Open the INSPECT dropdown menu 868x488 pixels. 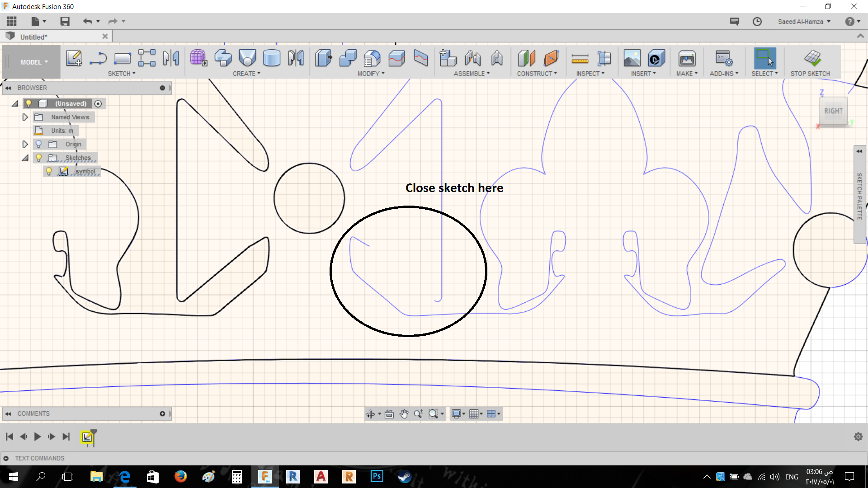tap(590, 73)
